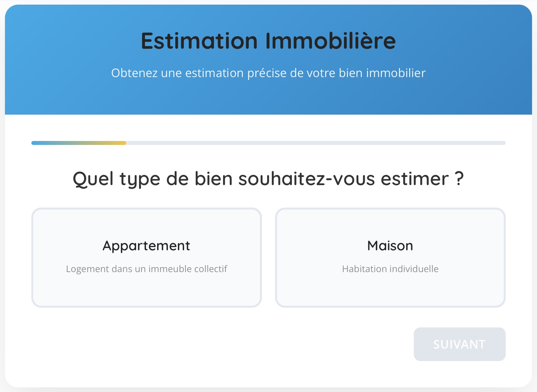The width and height of the screenshot is (537, 392).
Task: Click the 'Habitation individuelle' description
Action: click(x=390, y=269)
